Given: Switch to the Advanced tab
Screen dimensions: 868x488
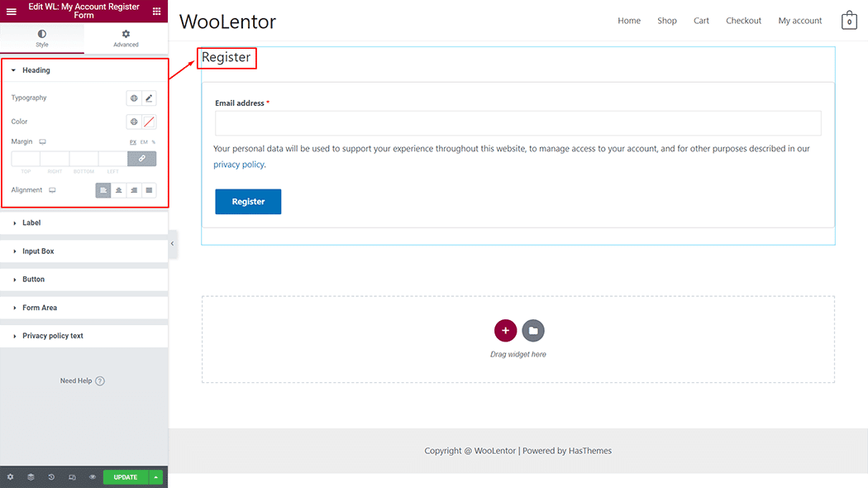Looking at the screenshot, I should [126, 38].
